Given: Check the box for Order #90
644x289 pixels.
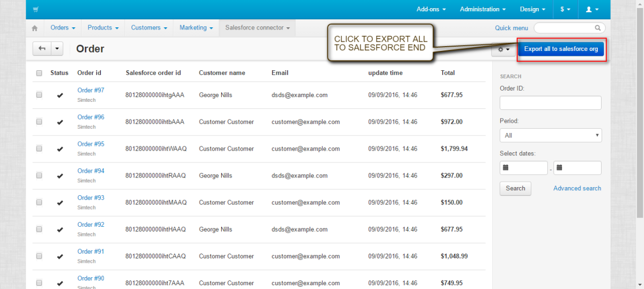Looking at the screenshot, I should click(x=39, y=283).
